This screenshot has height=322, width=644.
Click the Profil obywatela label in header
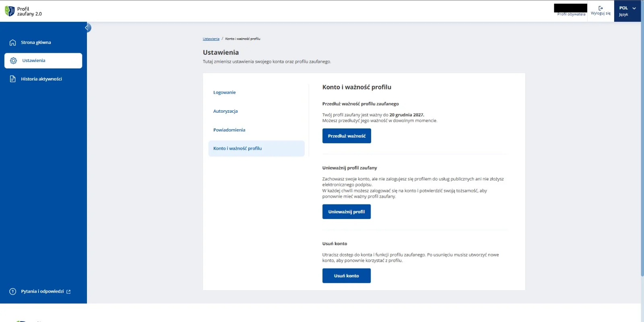[571, 14]
